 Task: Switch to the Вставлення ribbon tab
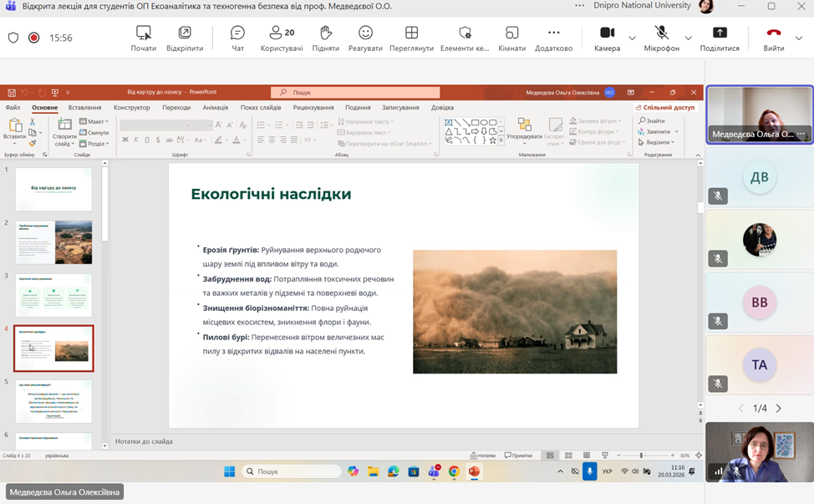84,108
